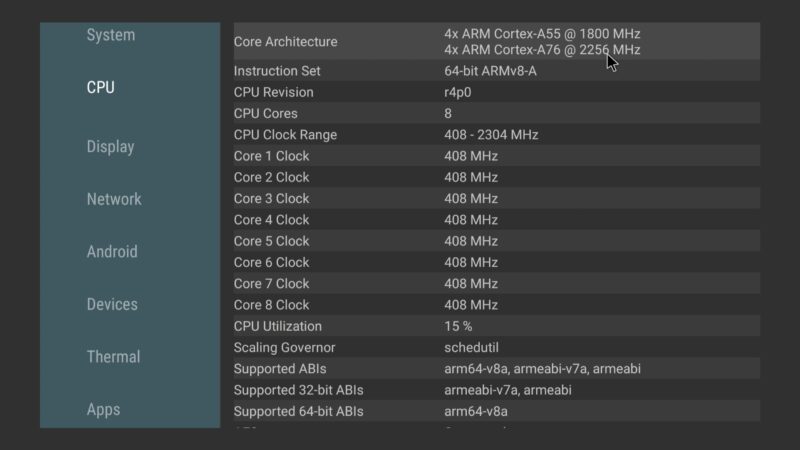Screen dimensions: 800x450
Task: Select the CPU sidebar item
Action: coord(101,88)
